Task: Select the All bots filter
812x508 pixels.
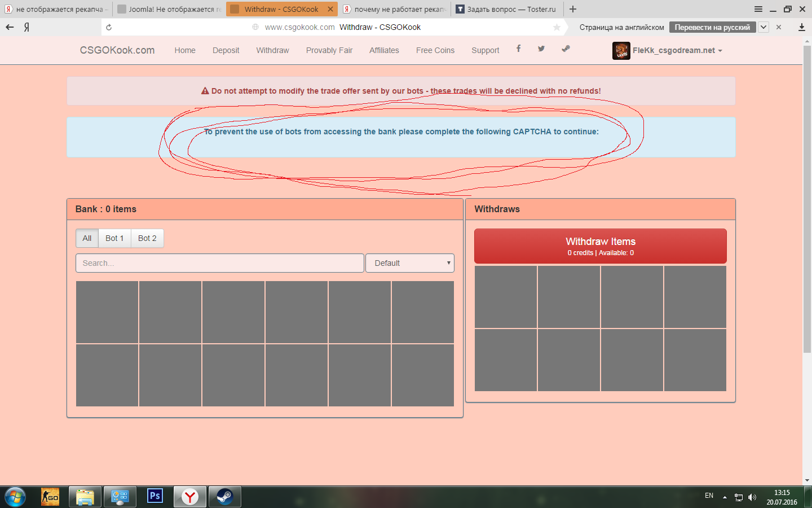Action: tap(87, 238)
